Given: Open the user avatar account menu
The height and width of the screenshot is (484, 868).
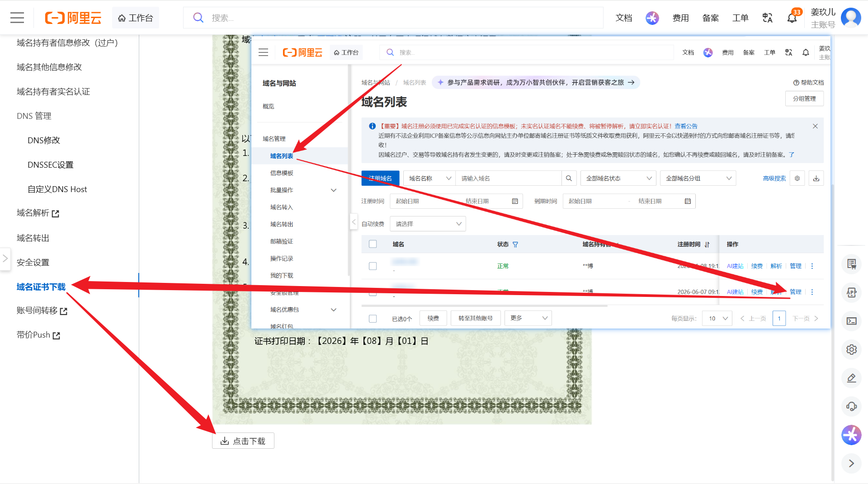Looking at the screenshot, I should click(x=851, y=18).
